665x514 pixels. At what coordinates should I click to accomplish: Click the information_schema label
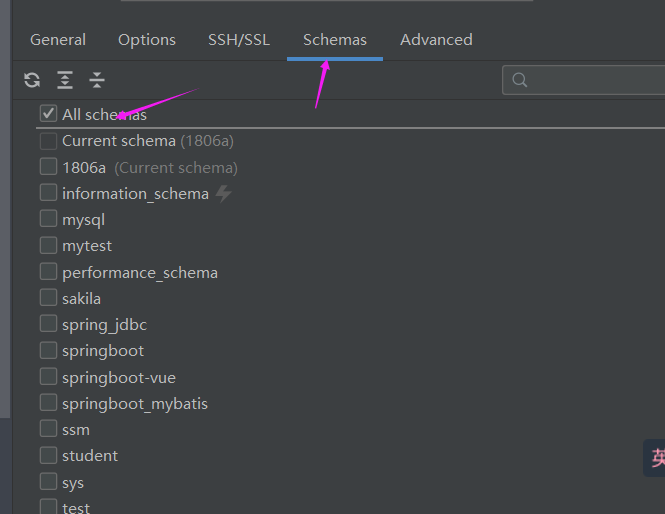tap(136, 194)
